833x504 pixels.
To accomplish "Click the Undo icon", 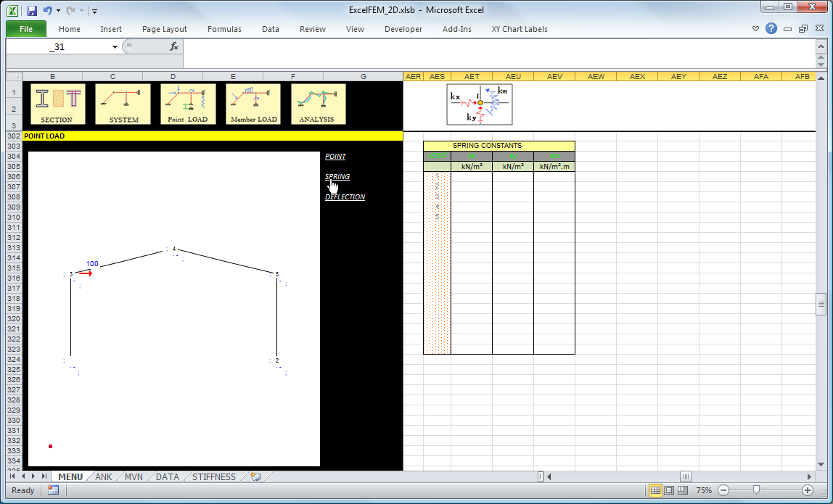I will coord(47,10).
